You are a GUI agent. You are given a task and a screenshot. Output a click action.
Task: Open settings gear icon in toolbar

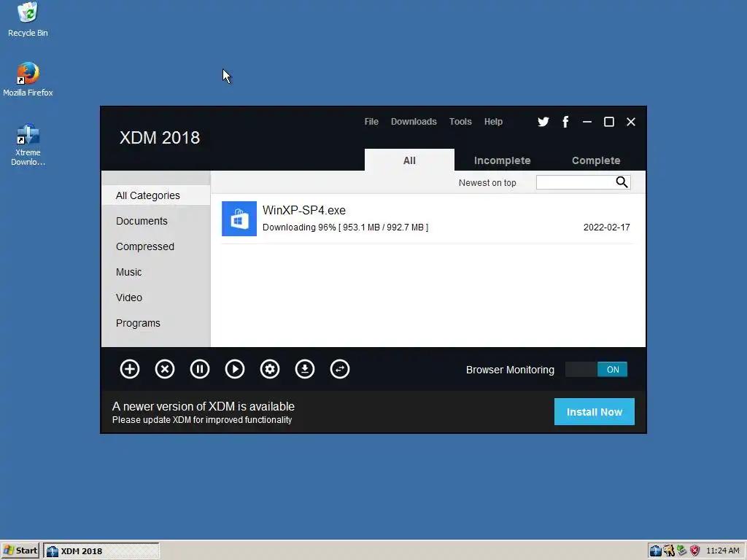coord(270,369)
